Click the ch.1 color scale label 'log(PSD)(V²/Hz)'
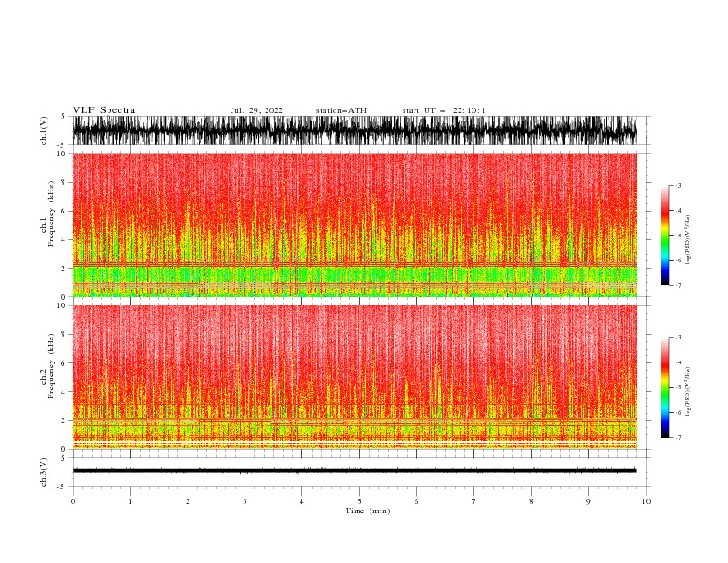The width and height of the screenshot is (728, 563). click(688, 240)
